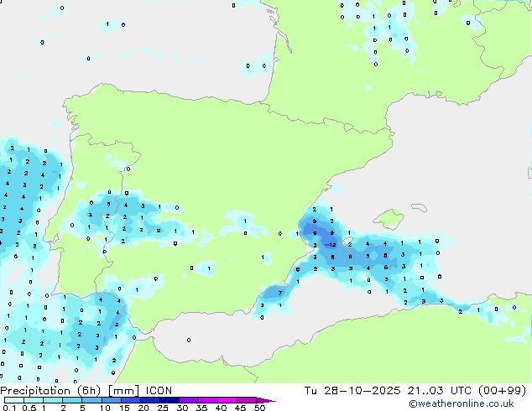The image size is (532, 411).
Task: Click the green Mallorca island on the map
Action: click(389, 219)
